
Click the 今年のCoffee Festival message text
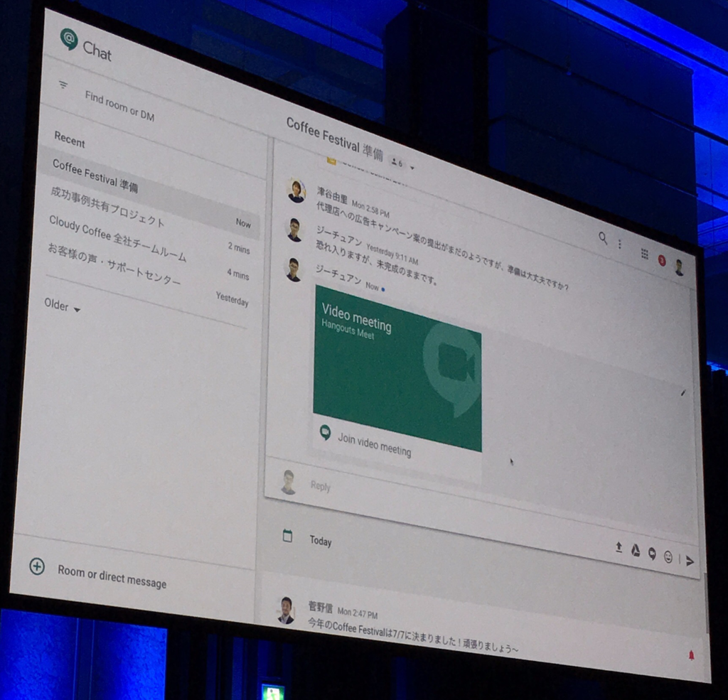tap(413, 635)
